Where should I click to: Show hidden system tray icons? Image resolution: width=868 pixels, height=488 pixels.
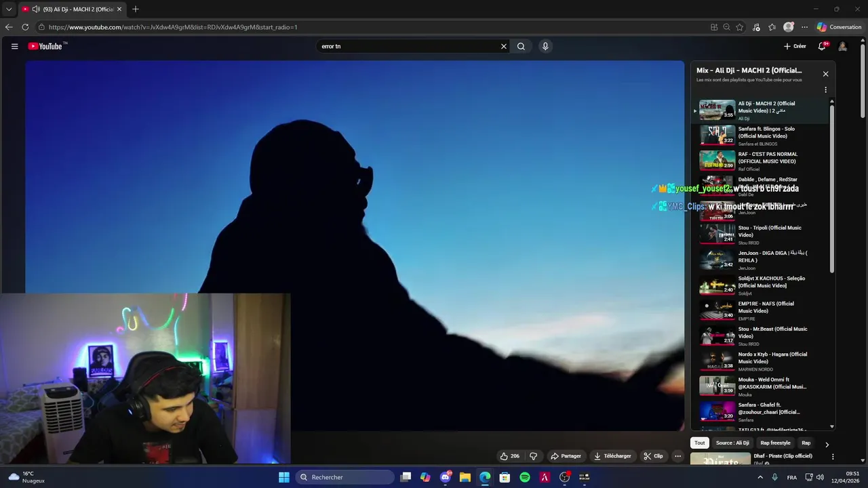(760, 477)
